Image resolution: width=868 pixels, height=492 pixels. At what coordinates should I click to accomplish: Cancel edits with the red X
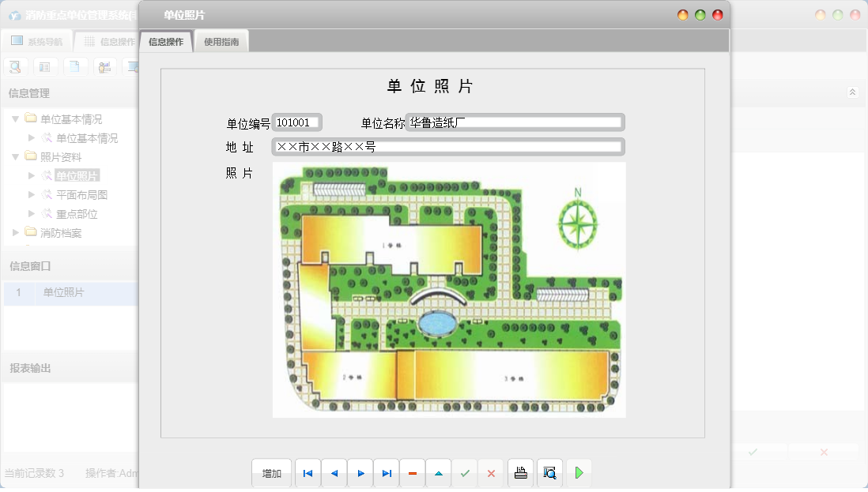(x=491, y=472)
